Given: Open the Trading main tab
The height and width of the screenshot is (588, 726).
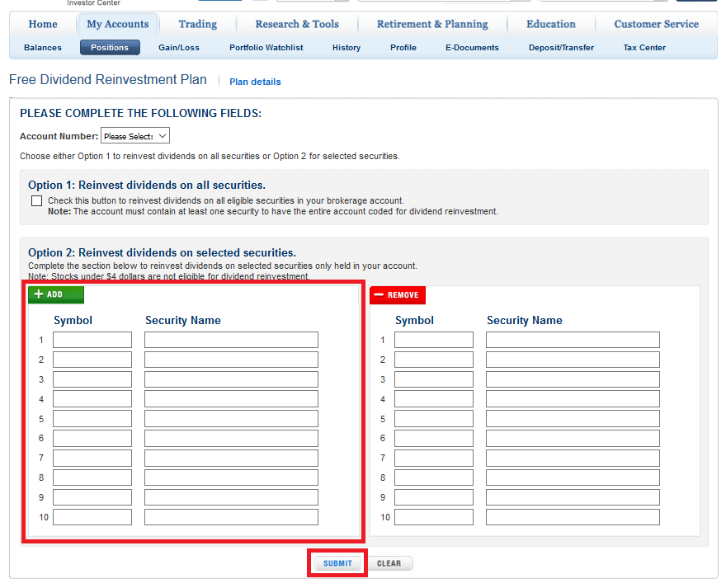Looking at the screenshot, I should pos(198,25).
